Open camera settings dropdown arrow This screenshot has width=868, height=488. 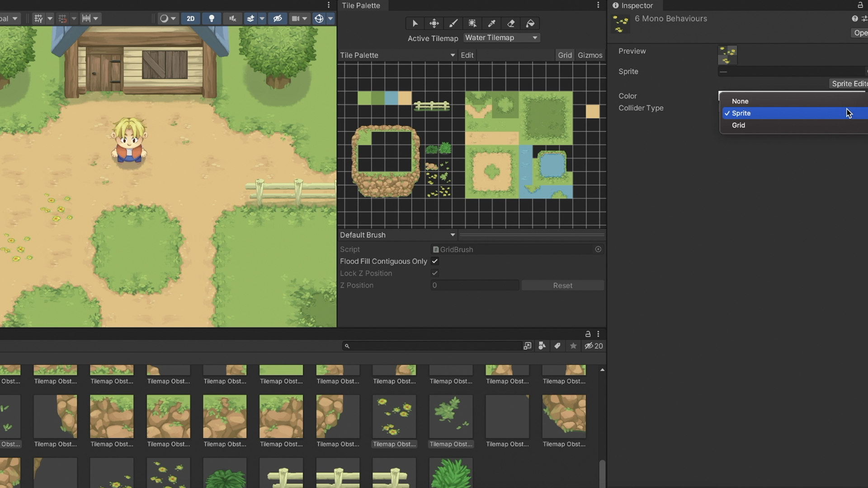tap(305, 19)
